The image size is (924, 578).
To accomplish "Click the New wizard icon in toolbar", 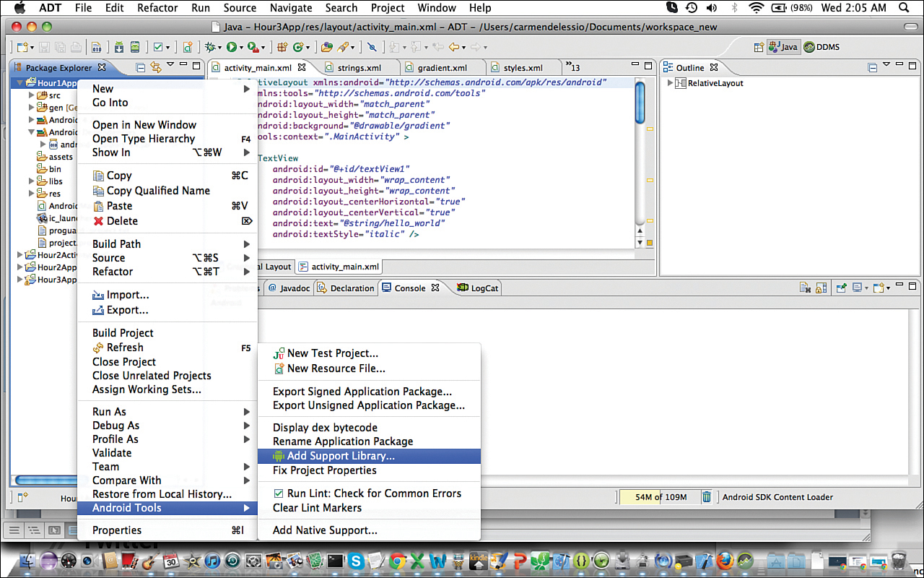I will pos(22,47).
